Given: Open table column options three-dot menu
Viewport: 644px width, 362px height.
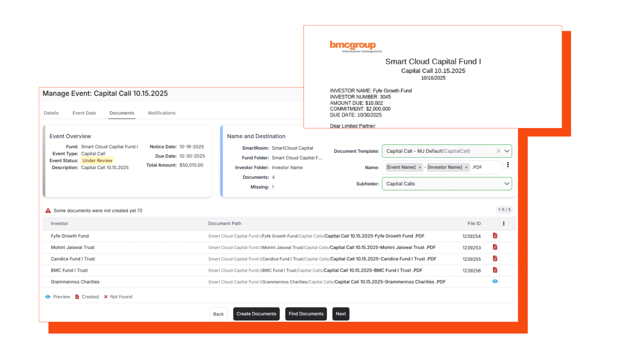Looking at the screenshot, I should [x=503, y=224].
